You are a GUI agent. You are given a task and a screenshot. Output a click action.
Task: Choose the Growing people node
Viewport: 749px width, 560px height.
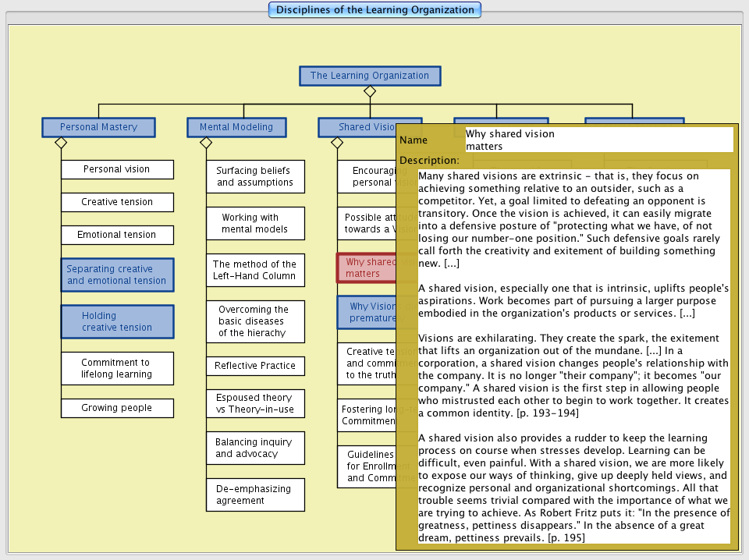(117, 408)
